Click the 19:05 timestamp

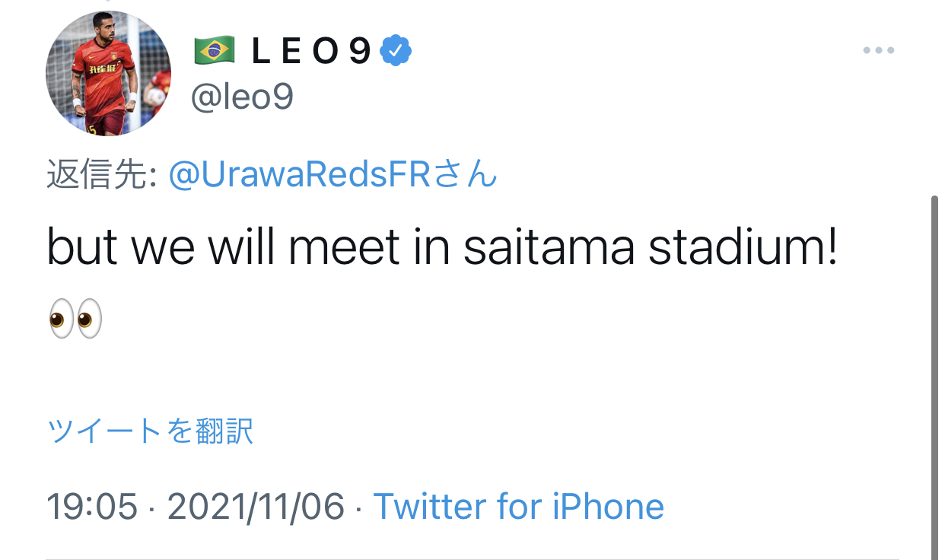(x=92, y=506)
